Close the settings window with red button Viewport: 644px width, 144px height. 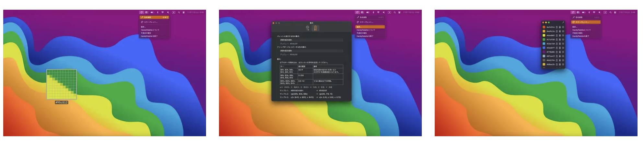273,23
